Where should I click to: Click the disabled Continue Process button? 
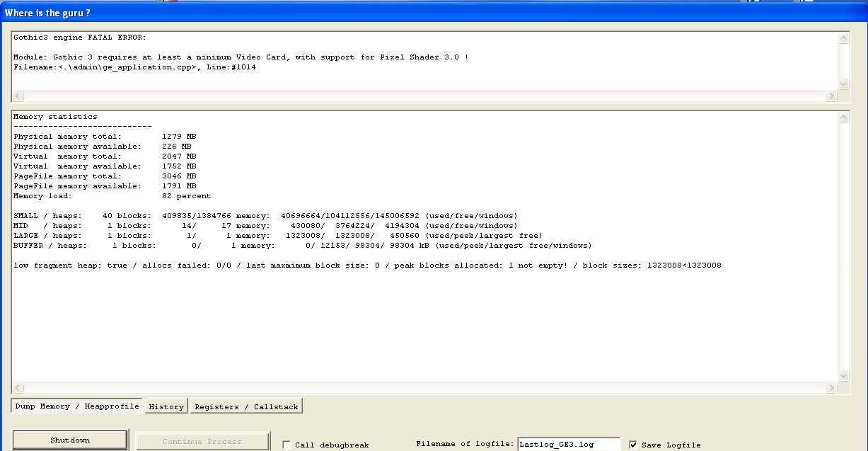tap(202, 441)
